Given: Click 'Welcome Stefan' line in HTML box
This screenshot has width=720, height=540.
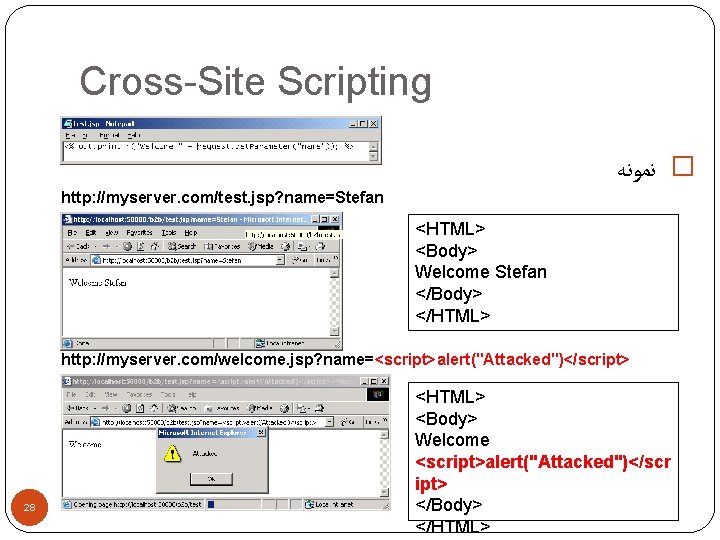Looking at the screenshot, I should point(481,272).
